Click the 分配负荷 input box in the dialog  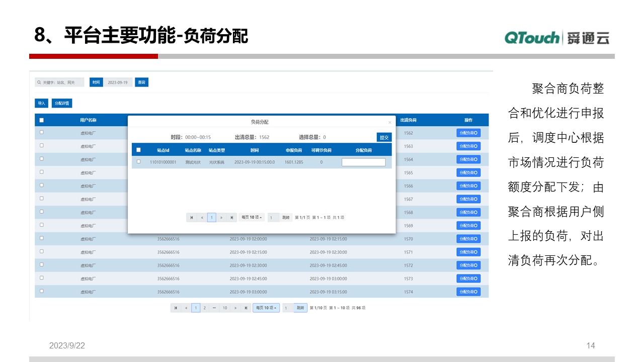coord(363,162)
